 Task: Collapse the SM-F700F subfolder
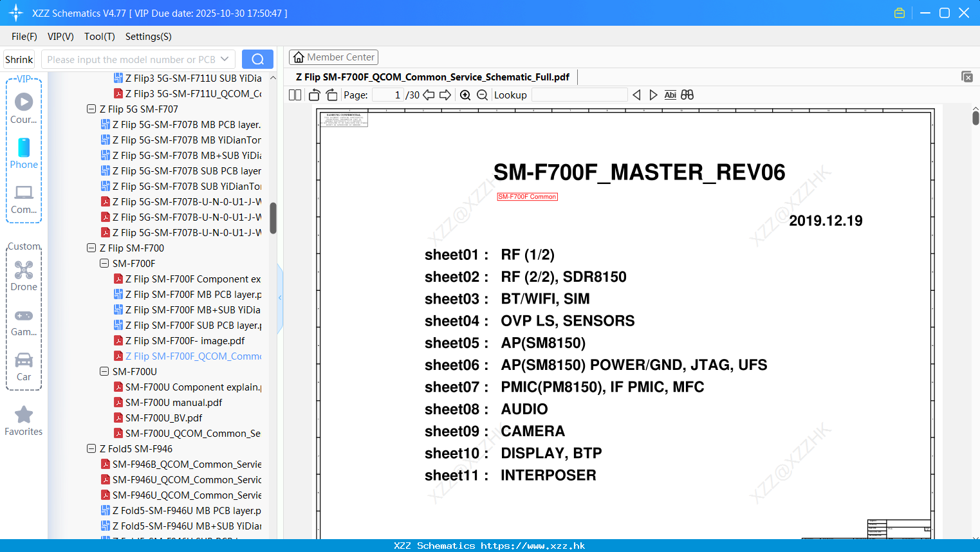[104, 264]
